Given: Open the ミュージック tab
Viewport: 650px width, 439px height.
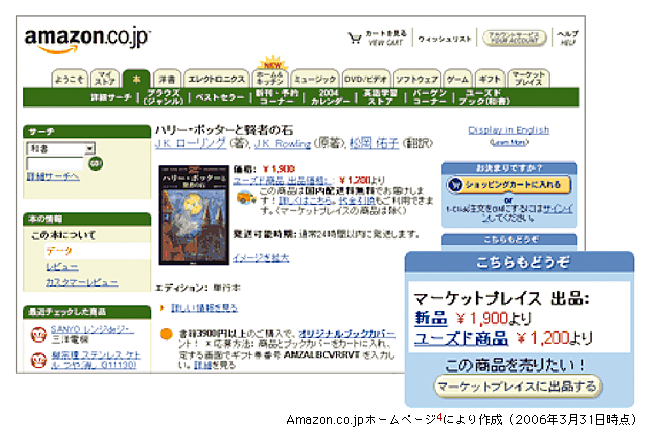Looking at the screenshot, I should point(314,79).
